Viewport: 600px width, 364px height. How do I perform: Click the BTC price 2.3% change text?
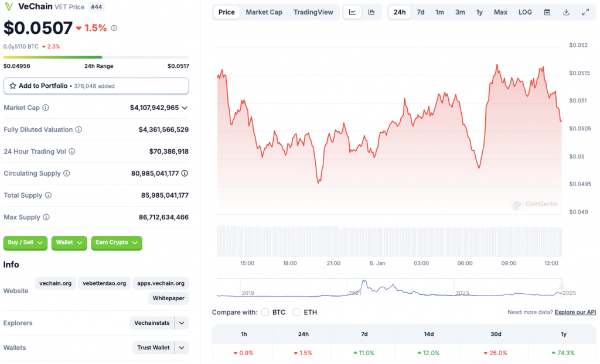pos(51,47)
